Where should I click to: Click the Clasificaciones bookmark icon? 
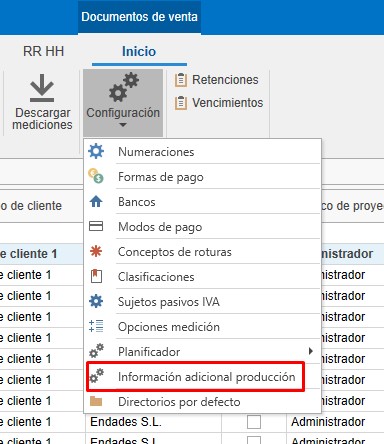(x=96, y=276)
